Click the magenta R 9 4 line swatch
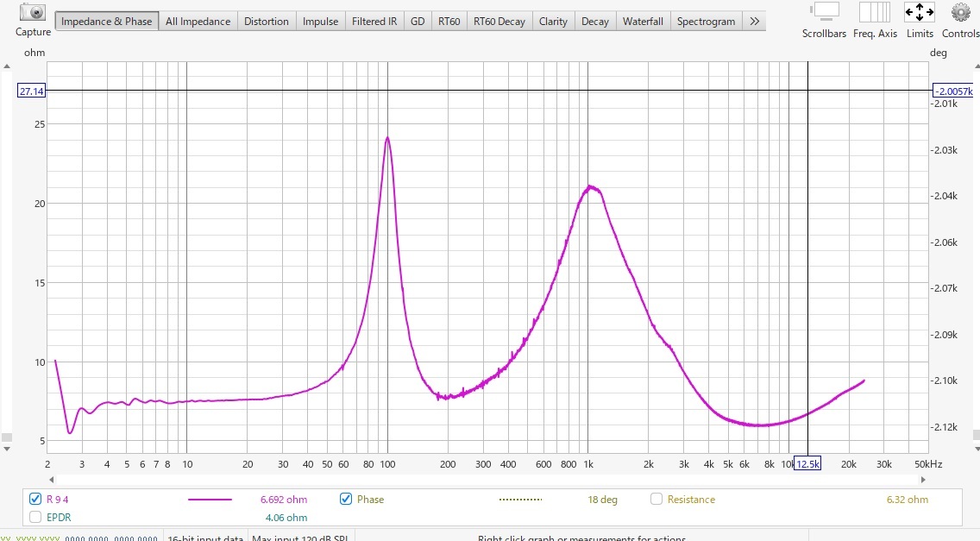Screen dimensions: 980x541 click(210, 500)
